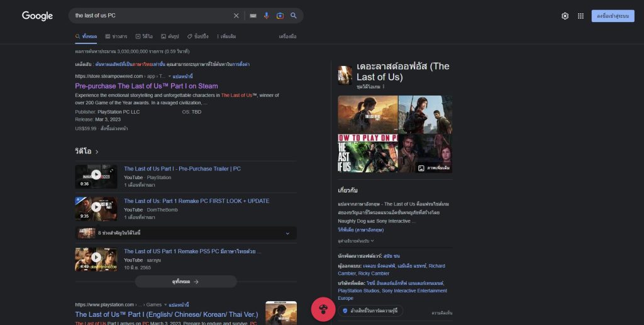This screenshot has width=644, height=325.
Task: Open Pre-purchase The Last of Us Steam link
Action: click(x=147, y=85)
